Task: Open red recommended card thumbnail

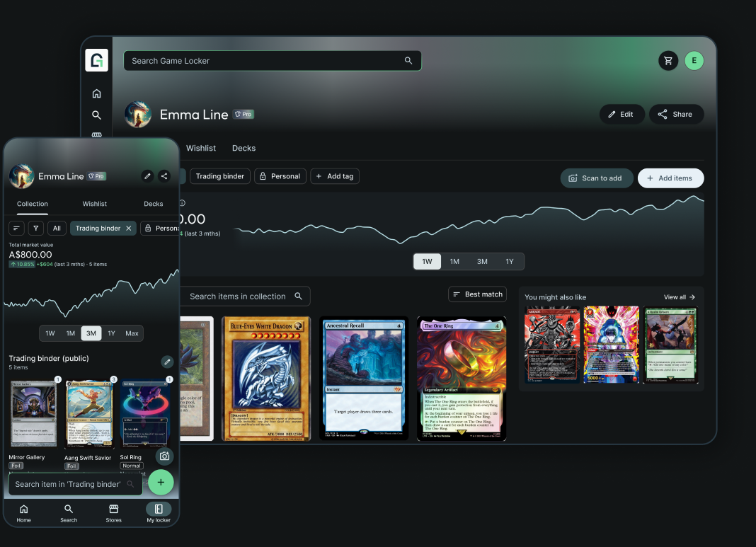Action: pos(553,345)
